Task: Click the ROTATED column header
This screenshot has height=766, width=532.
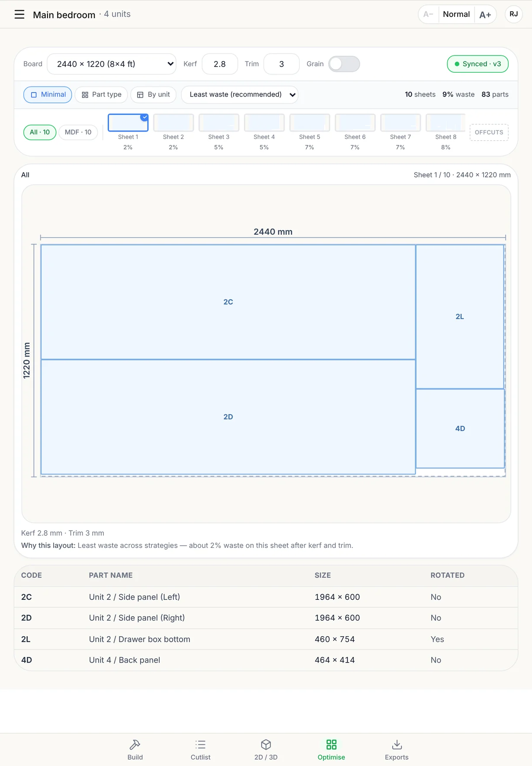Action: [447, 576]
